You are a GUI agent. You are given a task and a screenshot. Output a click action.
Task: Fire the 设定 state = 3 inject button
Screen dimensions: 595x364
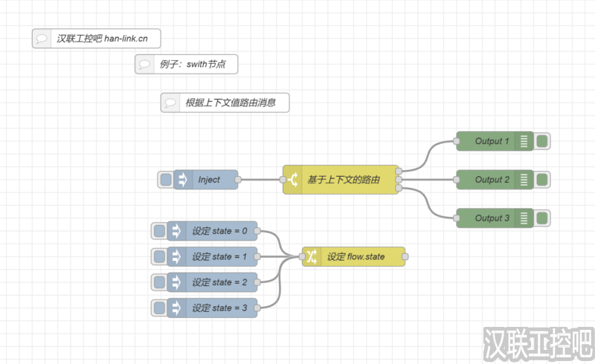158,308
